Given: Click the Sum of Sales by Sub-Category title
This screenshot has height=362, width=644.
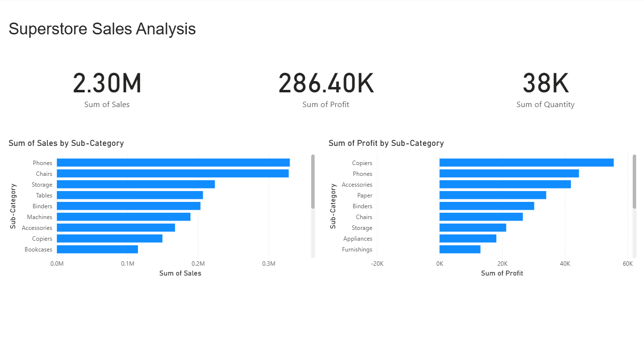Looking at the screenshot, I should click(66, 143).
